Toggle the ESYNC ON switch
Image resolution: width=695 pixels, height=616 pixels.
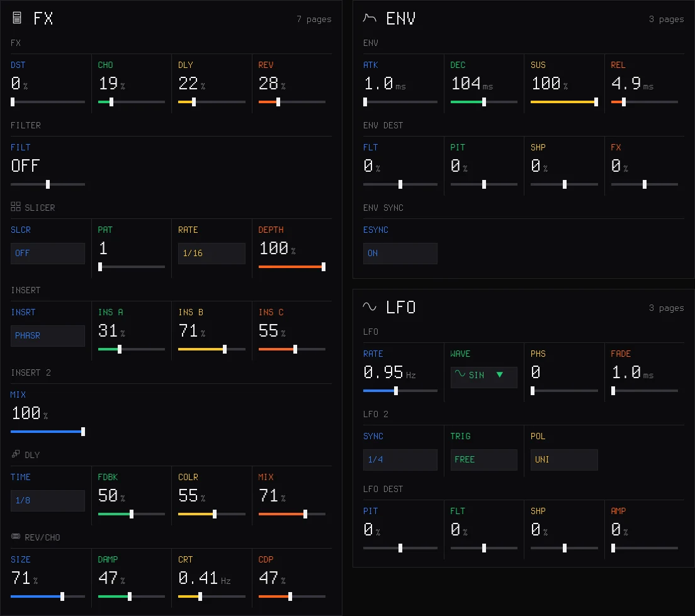click(x=400, y=253)
